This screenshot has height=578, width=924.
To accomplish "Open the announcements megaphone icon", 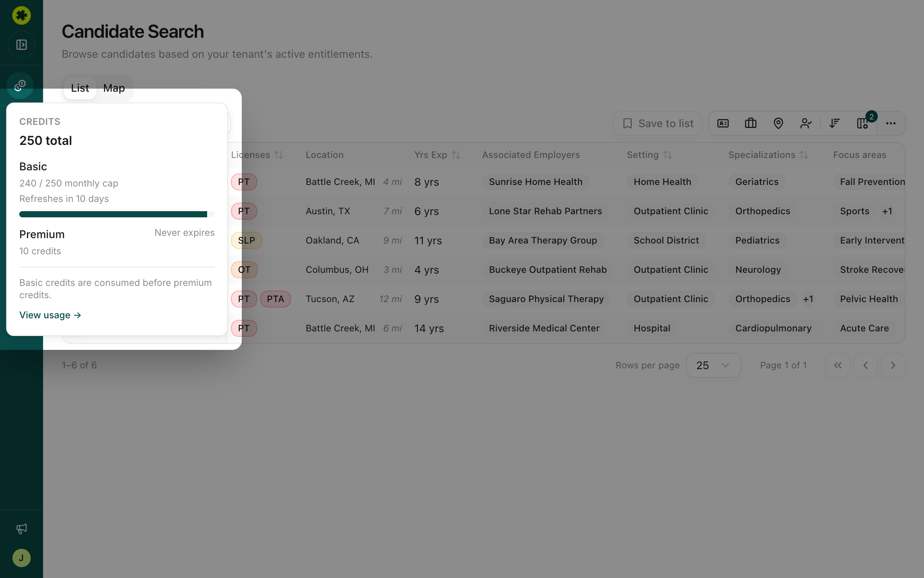I will 22,529.
